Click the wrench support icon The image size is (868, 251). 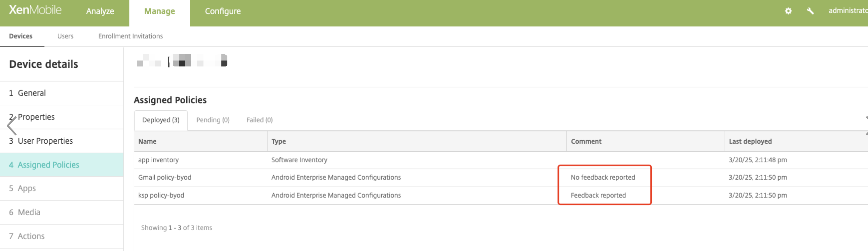pyautogui.click(x=810, y=11)
